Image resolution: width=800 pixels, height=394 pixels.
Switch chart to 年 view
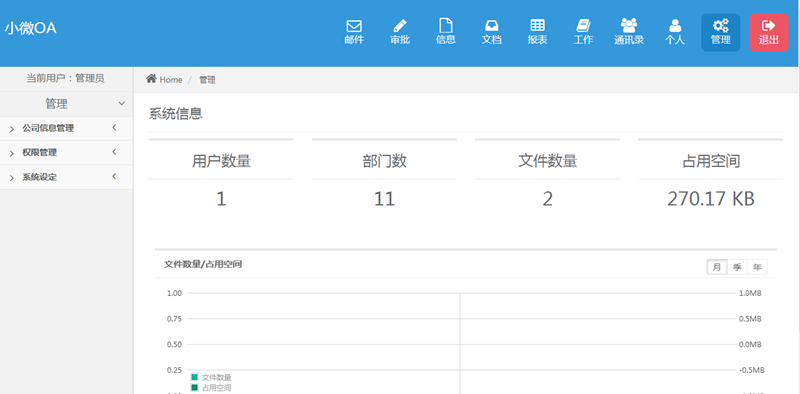(757, 267)
